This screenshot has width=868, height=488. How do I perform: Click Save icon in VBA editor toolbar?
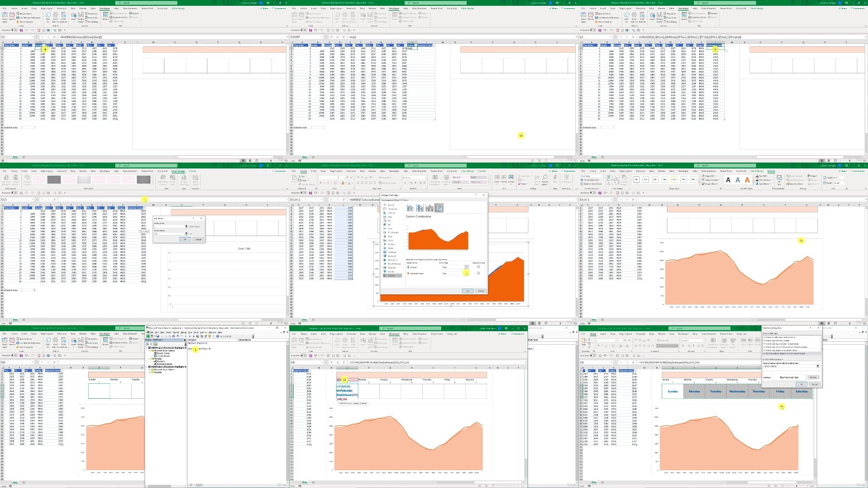coord(158,336)
